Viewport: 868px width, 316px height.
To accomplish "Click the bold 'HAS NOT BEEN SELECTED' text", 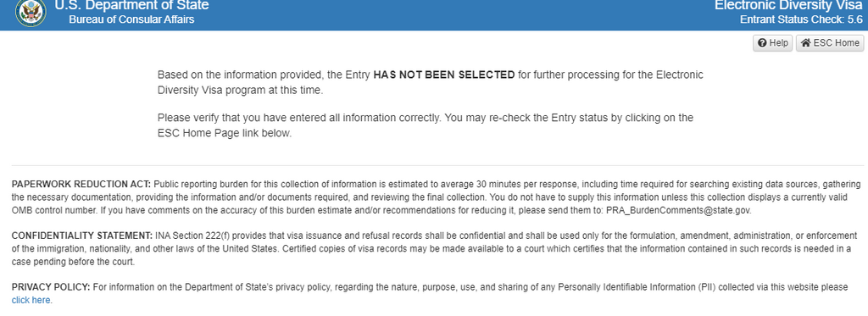I will (444, 75).
